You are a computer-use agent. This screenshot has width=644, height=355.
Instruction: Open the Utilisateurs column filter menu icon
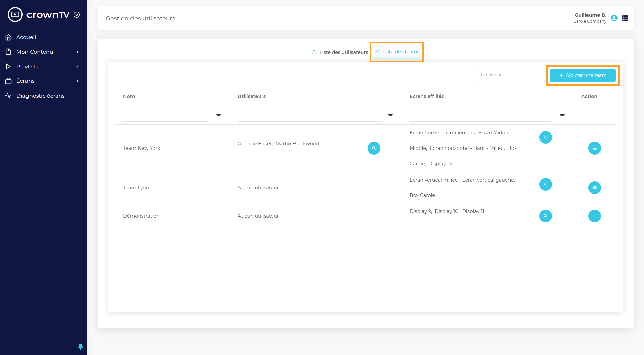tap(390, 116)
